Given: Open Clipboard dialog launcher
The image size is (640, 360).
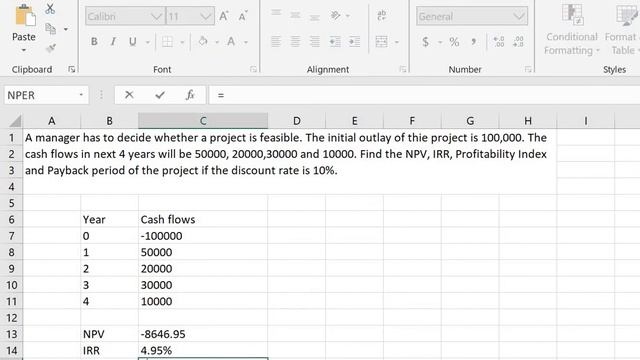Looking at the screenshot, I should 72,69.
